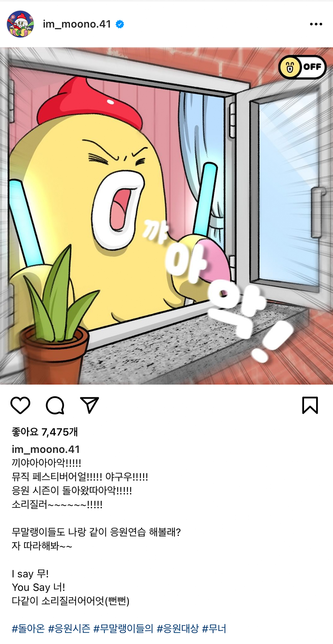Like the post with the heart icon
Image resolution: width=333 pixels, height=644 pixels.
click(x=20, y=405)
